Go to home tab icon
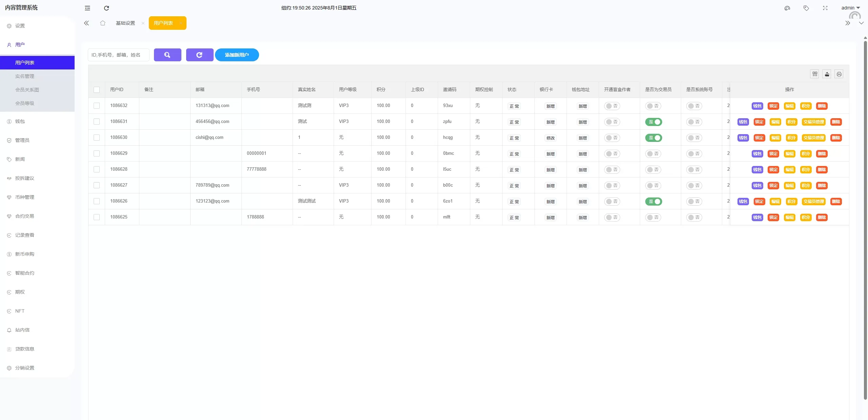Image resolution: width=868 pixels, height=420 pixels. [x=103, y=23]
